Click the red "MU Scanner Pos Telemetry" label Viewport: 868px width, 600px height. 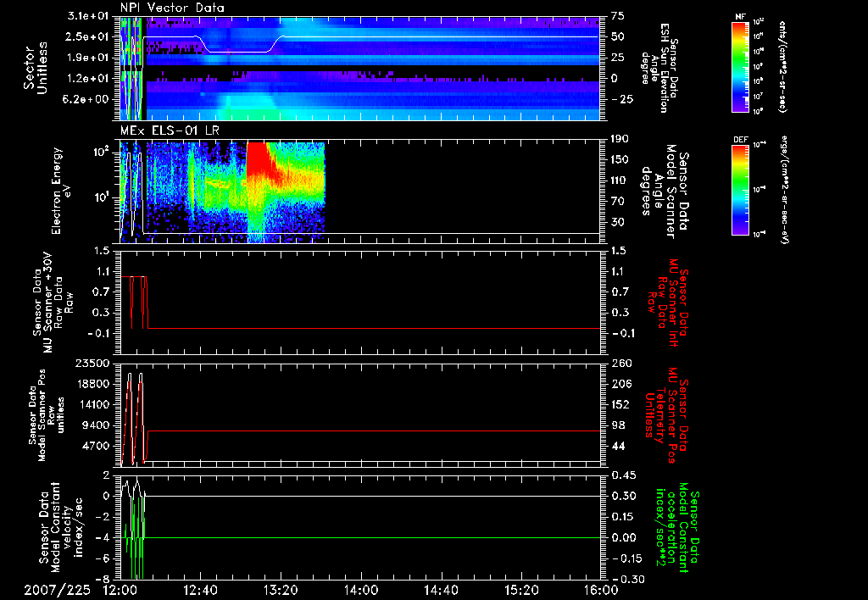[666, 415]
